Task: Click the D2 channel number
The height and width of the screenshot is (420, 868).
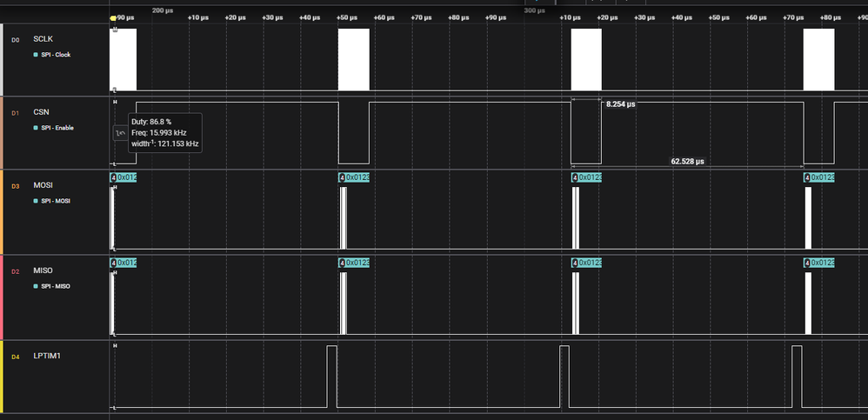Action: click(16, 271)
